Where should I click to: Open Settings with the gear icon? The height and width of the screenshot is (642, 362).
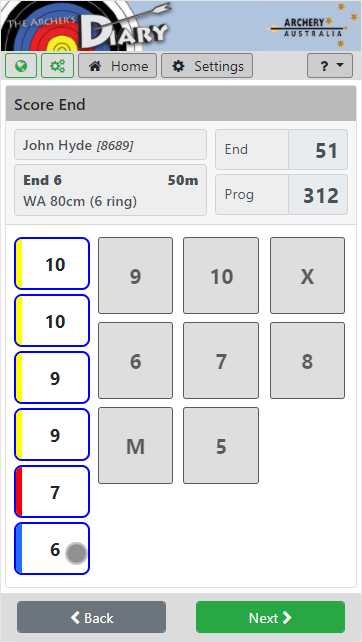click(x=207, y=66)
